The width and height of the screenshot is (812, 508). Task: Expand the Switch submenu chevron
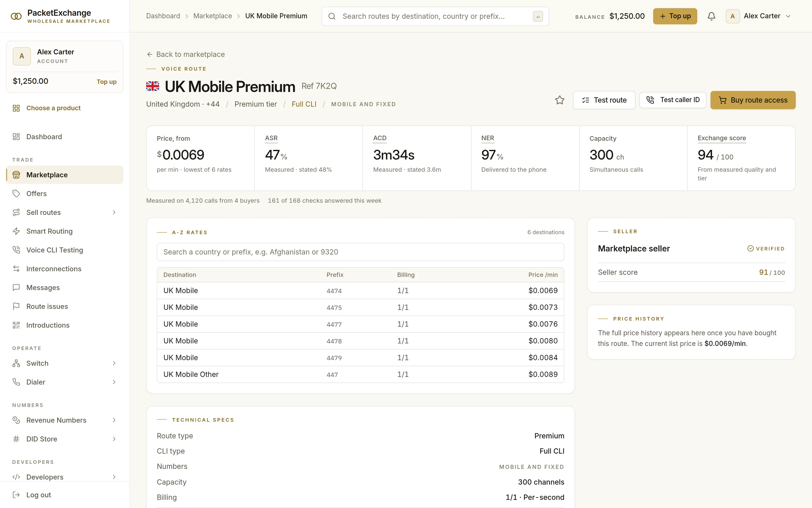coord(114,363)
